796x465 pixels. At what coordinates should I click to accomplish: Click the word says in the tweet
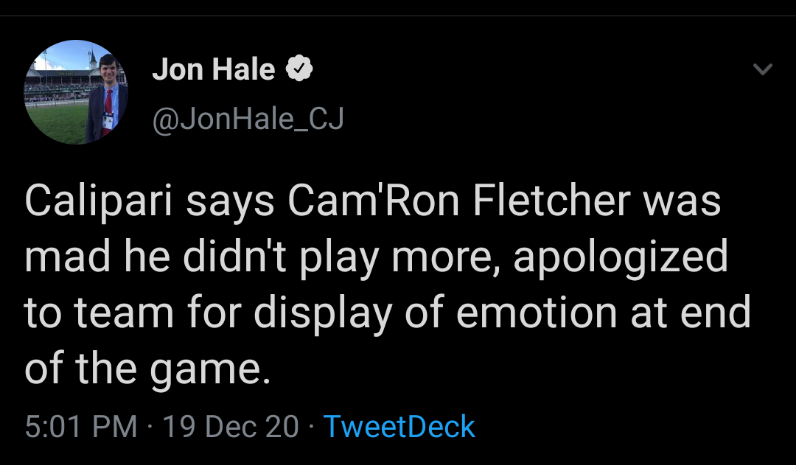226,203
